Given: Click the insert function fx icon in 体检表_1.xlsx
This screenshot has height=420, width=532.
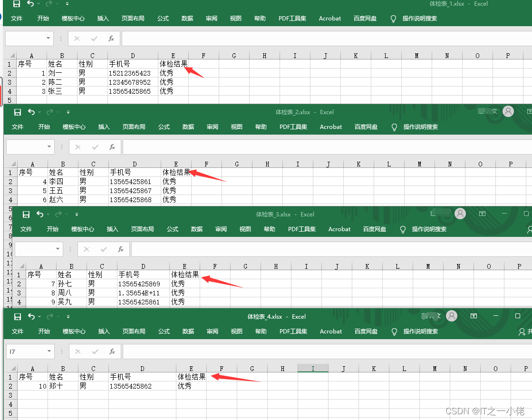Looking at the screenshot, I should click(x=111, y=39).
